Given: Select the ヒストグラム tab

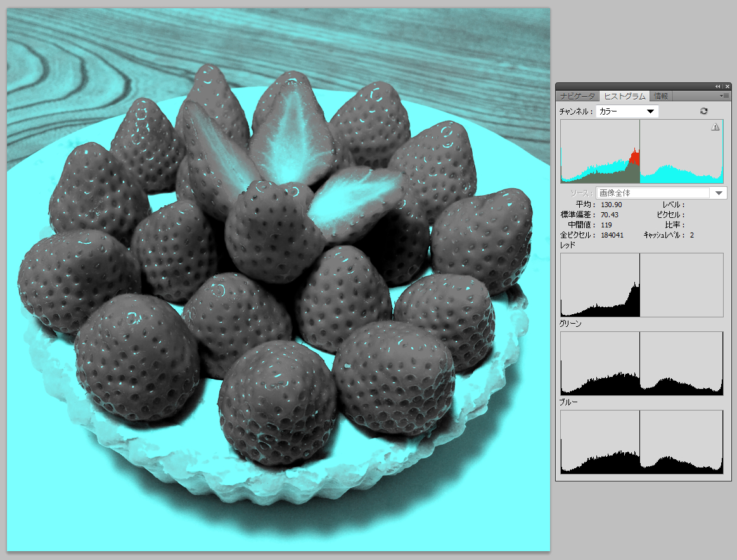Looking at the screenshot, I should (625, 96).
